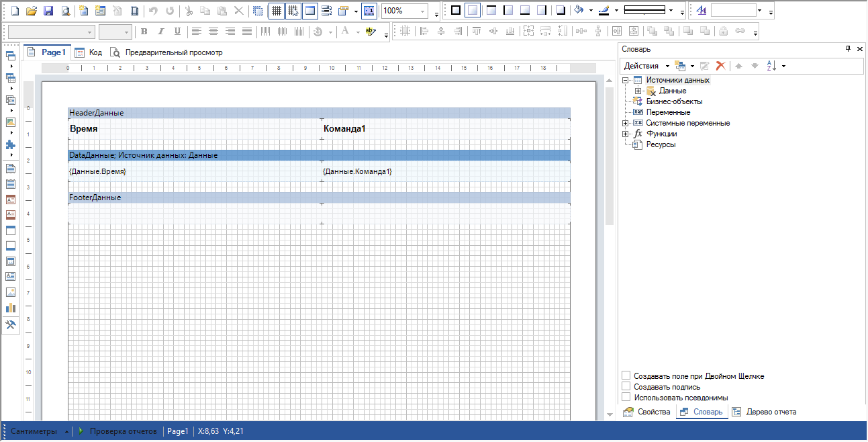Image resolution: width=868 pixels, height=442 pixels.
Task: Save the report with the floppy disk icon
Action: click(x=48, y=11)
